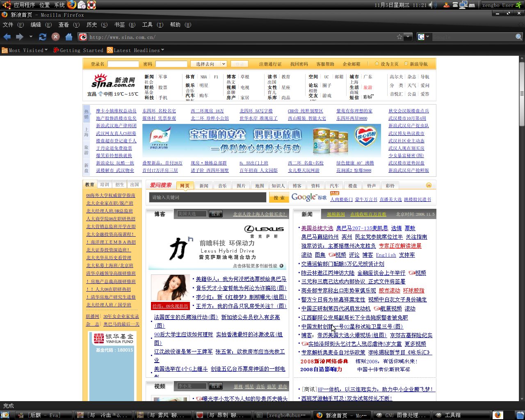This screenshot has width=525, height=420.
Task: Select the 教育 tab in the left sidebar
Action: 90,185
